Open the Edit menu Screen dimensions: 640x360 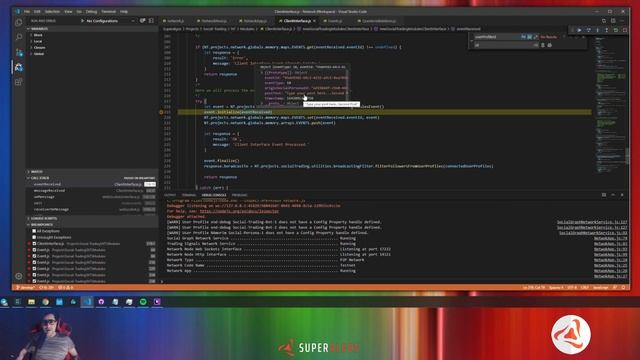click(x=37, y=12)
